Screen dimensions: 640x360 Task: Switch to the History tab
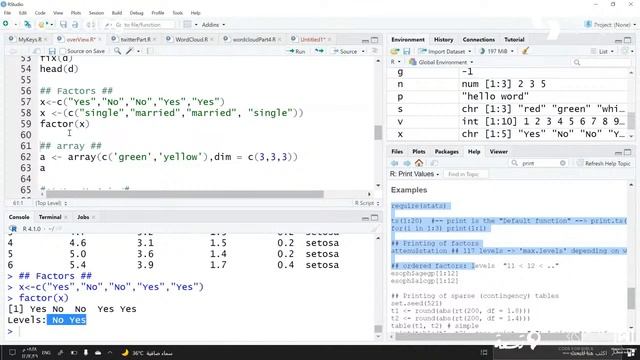tap(443, 40)
